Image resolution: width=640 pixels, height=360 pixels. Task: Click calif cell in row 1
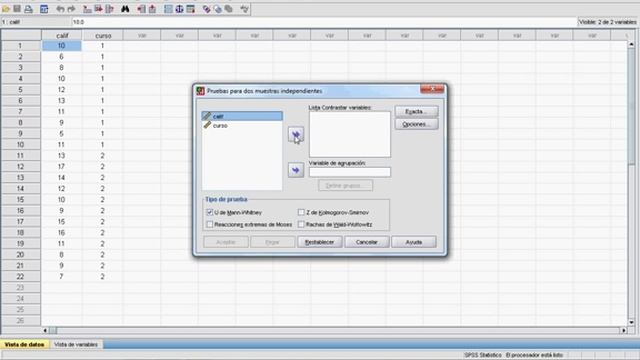click(62, 46)
